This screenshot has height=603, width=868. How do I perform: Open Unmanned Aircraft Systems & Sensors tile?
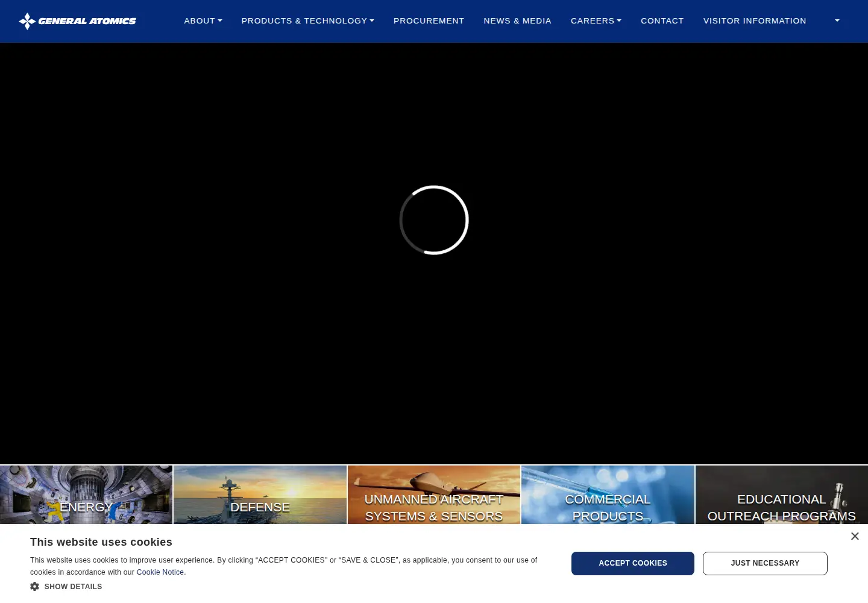tap(434, 494)
